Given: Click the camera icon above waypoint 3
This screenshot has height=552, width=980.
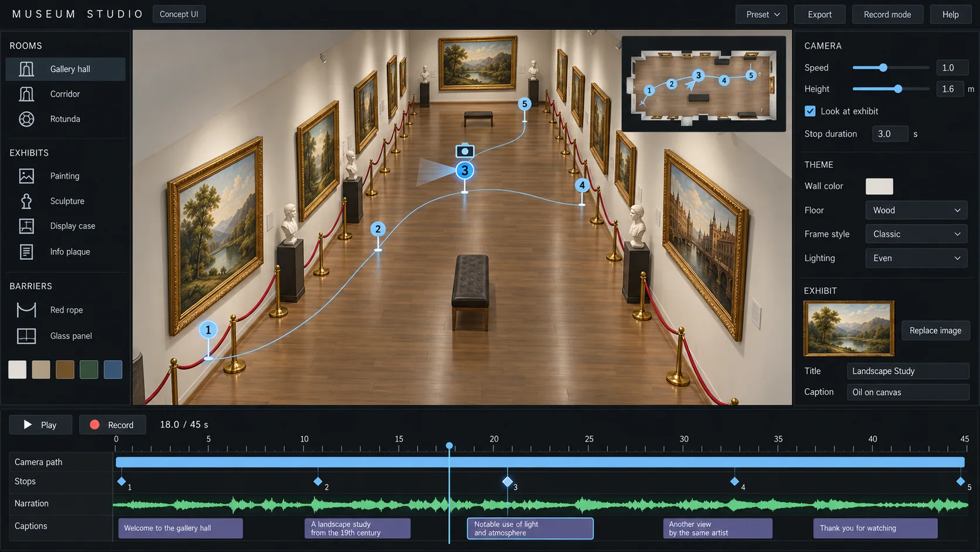Looking at the screenshot, I should [465, 151].
